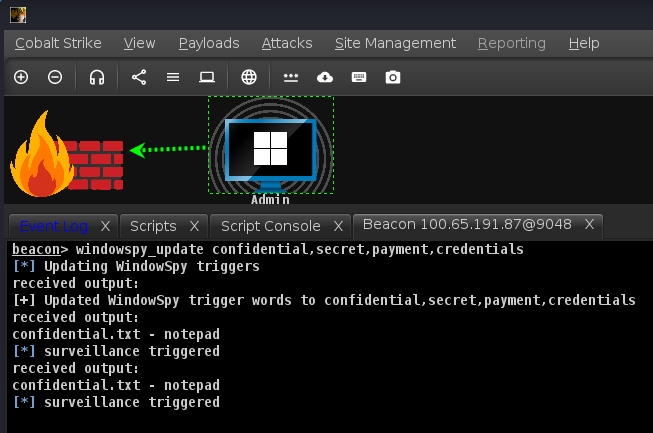This screenshot has height=433, width=653.
Task: Close the Beacon 100.65.191.87@9048 tab
Action: point(589,225)
